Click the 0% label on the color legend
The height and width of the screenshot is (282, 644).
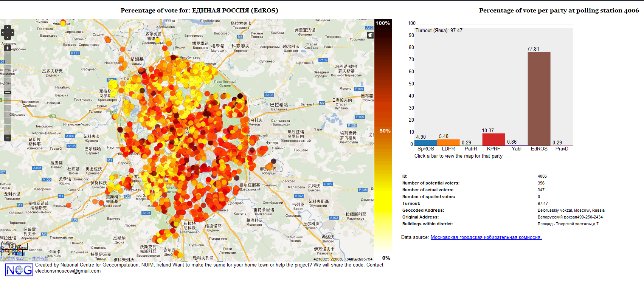tap(386, 258)
